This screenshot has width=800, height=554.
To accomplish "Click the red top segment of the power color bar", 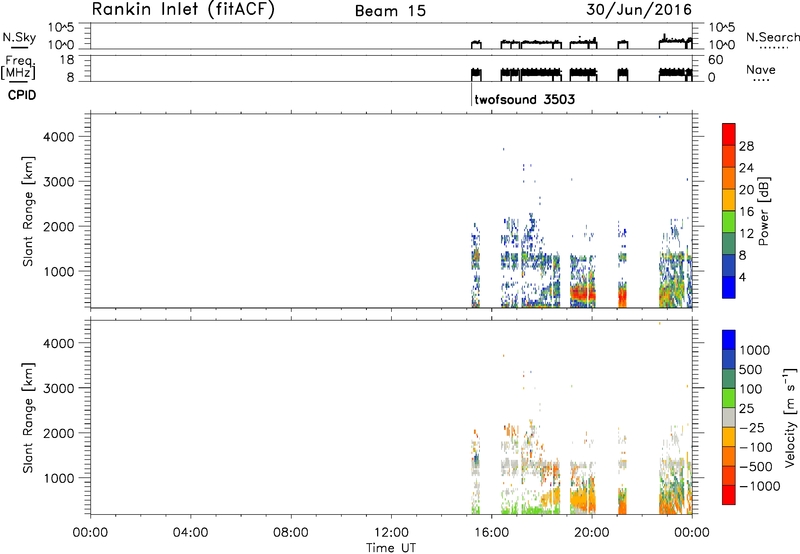I will click(x=729, y=132).
